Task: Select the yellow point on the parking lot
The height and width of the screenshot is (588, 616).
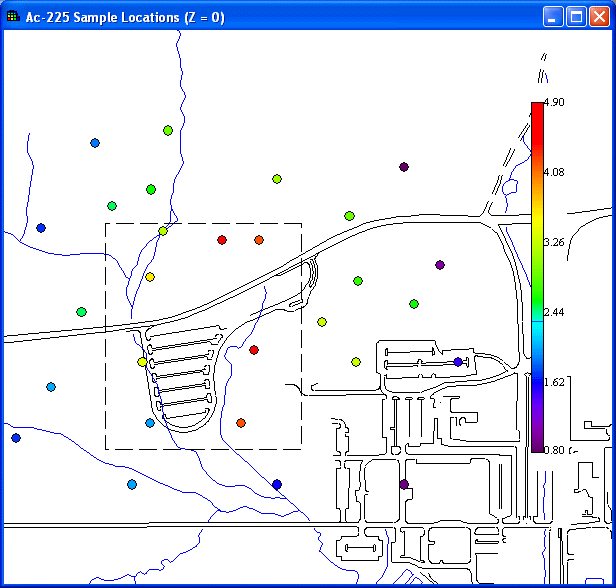Action: [142, 362]
